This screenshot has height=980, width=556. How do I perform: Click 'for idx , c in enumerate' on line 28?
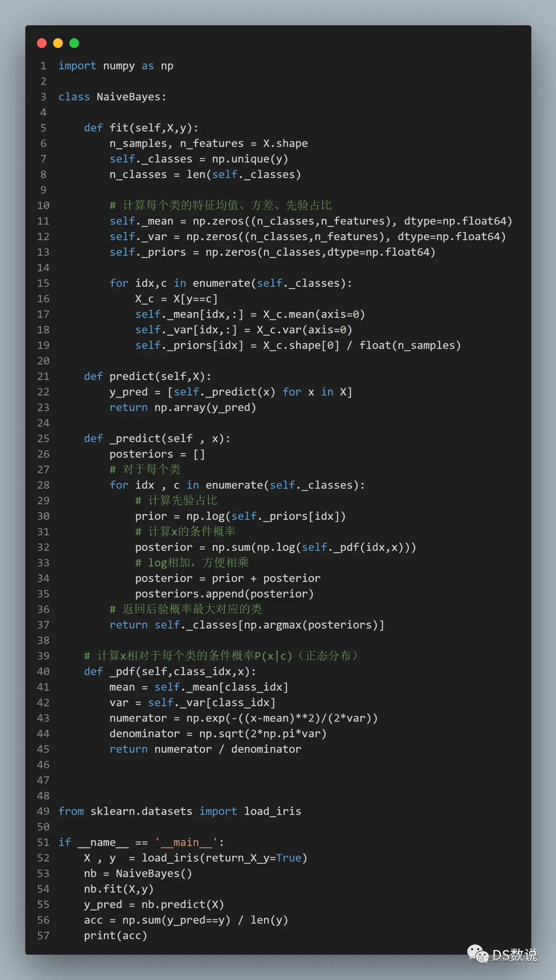(237, 485)
